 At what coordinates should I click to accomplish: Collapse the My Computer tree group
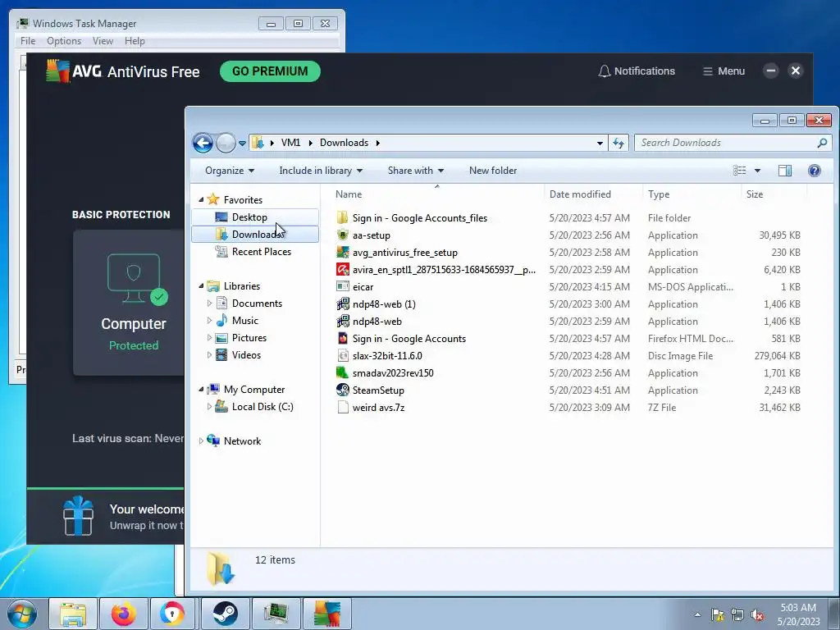[x=201, y=390]
